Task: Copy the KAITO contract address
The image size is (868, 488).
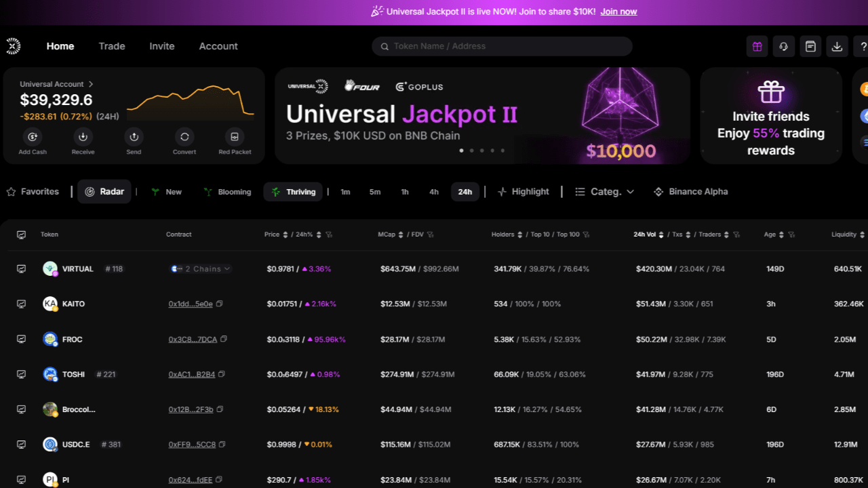Action: 219,304
